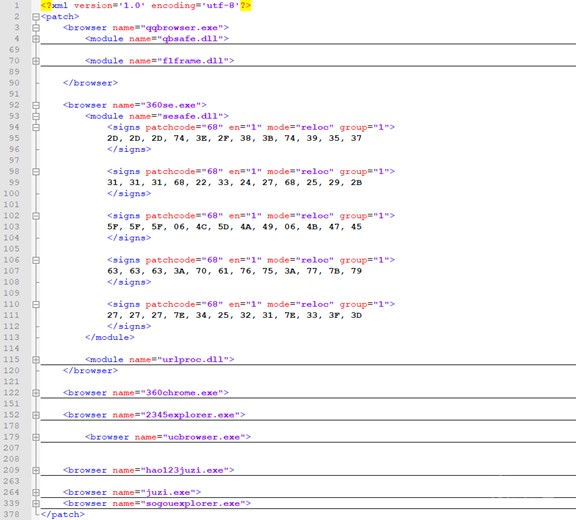The image size is (576, 520).
Task: Click the closing </patch> tag
Action: point(63,514)
